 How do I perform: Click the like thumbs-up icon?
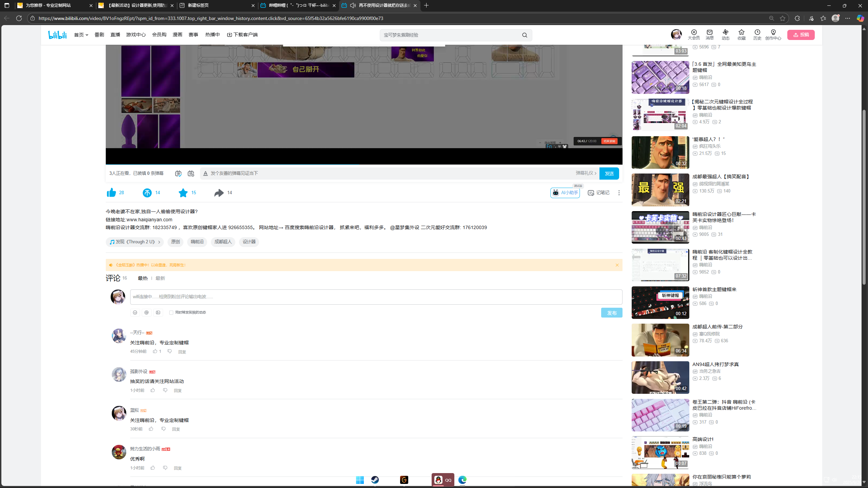click(111, 192)
